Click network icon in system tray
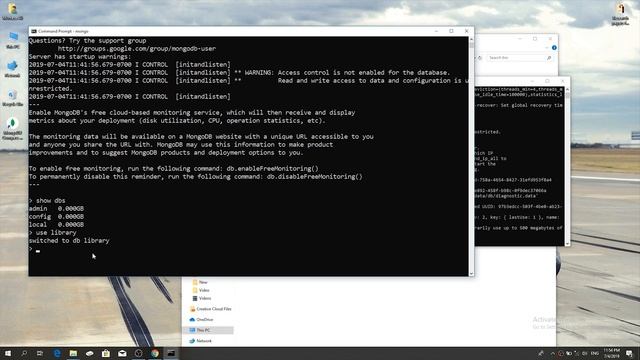The width and height of the screenshot is (640, 360). tap(577, 353)
